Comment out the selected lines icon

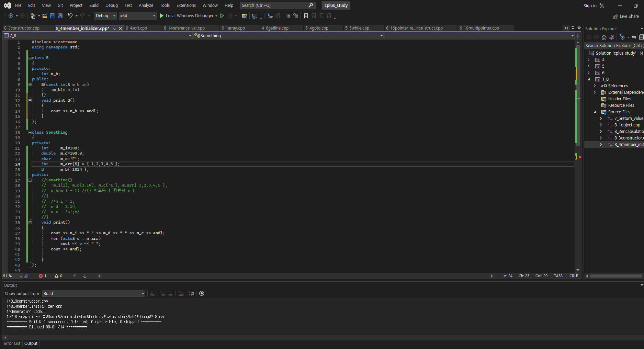point(288,16)
